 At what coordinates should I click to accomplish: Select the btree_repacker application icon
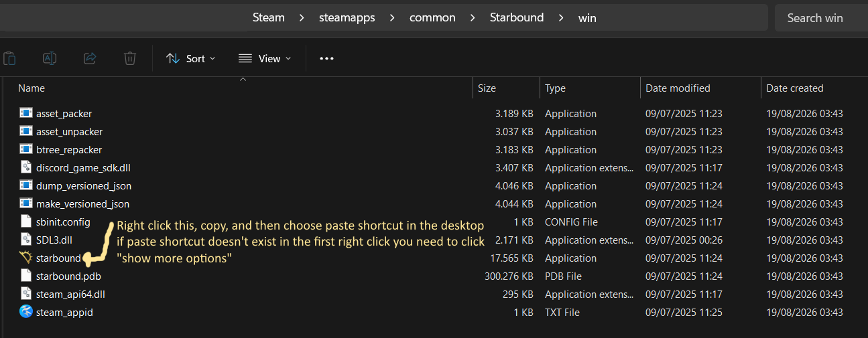pos(26,149)
